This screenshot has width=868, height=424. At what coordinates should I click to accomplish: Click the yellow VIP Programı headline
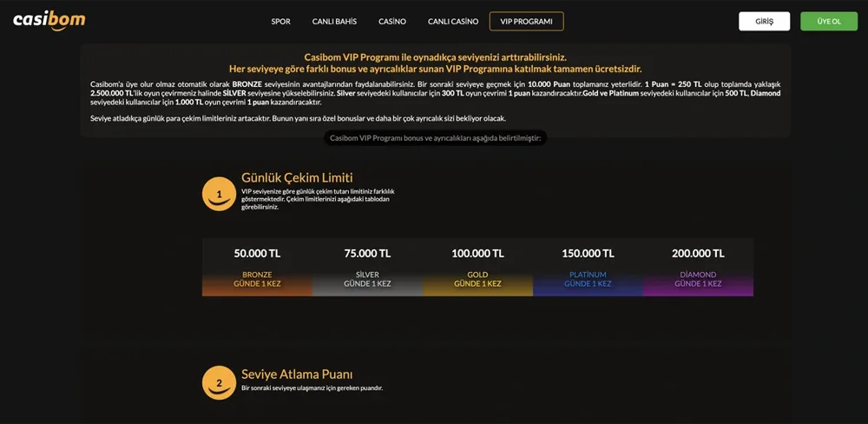click(x=435, y=63)
